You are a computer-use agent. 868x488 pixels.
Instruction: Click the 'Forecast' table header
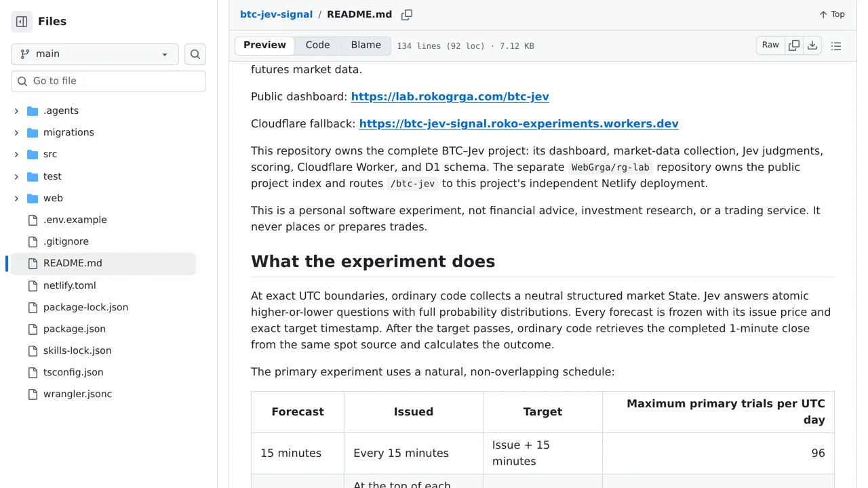tap(298, 412)
